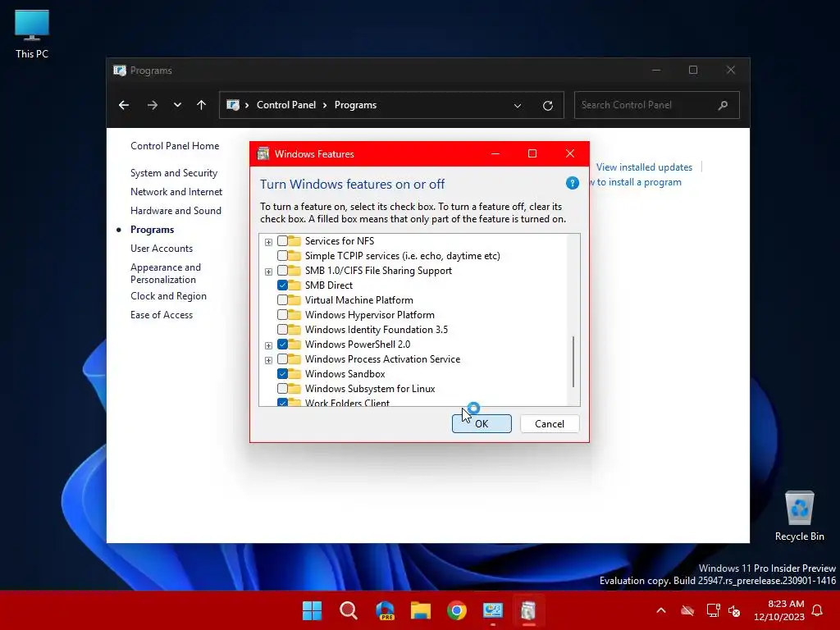This screenshot has height=630, width=840.
Task: Open notifications bell in taskbar
Action: click(x=817, y=610)
